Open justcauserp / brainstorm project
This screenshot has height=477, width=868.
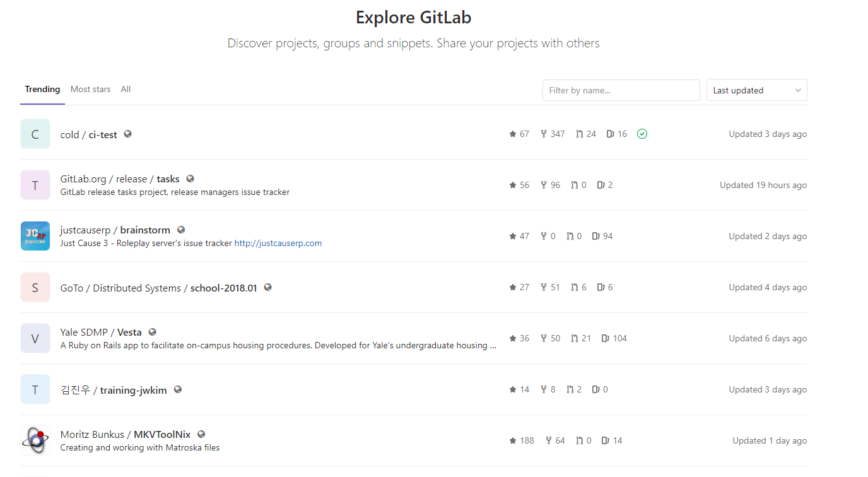click(x=115, y=230)
